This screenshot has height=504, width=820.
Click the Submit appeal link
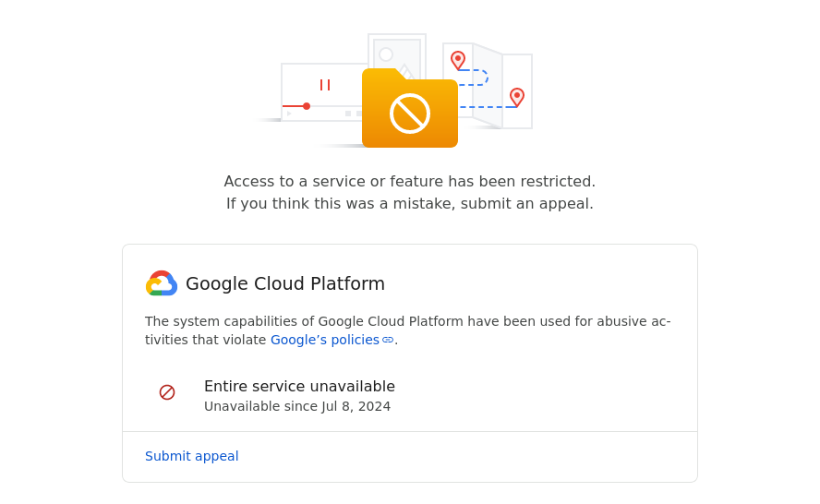click(192, 456)
